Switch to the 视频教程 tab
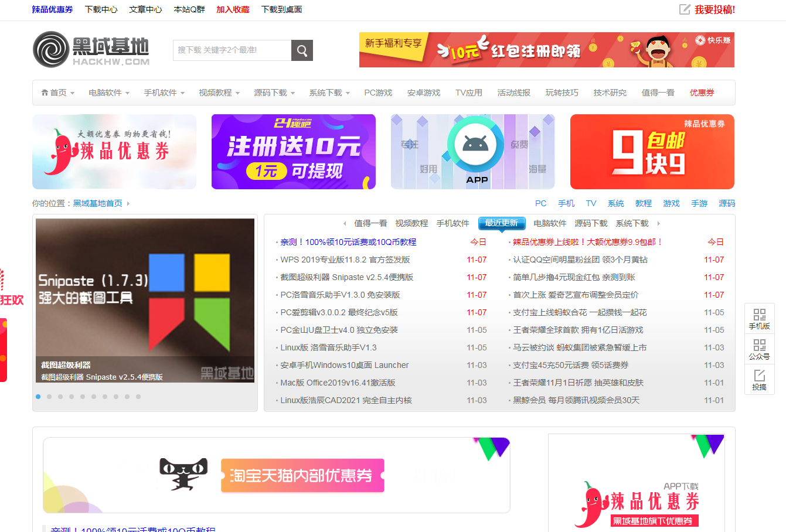The width and height of the screenshot is (786, 532). click(x=411, y=223)
